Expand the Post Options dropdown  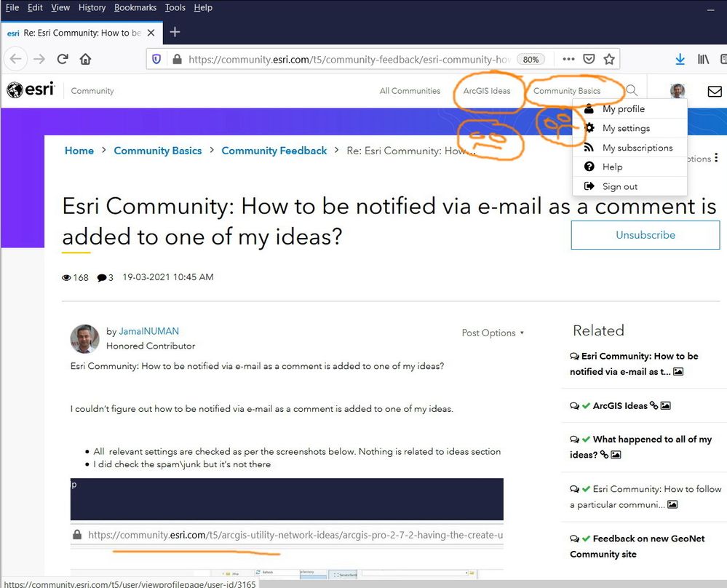[x=493, y=333]
